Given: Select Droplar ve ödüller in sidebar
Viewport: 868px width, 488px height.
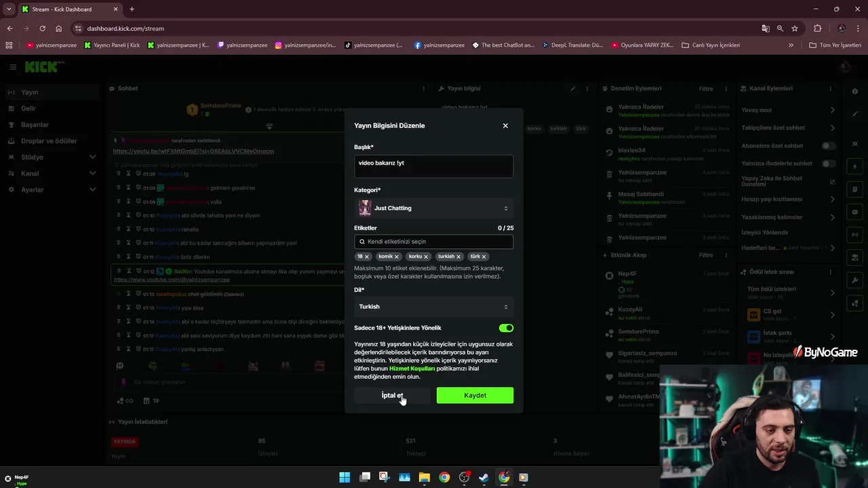Looking at the screenshot, I should [51, 141].
